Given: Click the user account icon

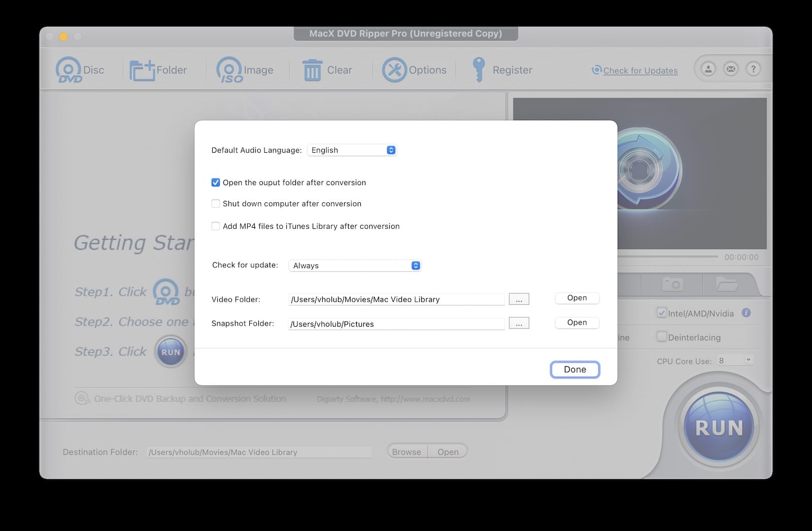Looking at the screenshot, I should coord(708,69).
